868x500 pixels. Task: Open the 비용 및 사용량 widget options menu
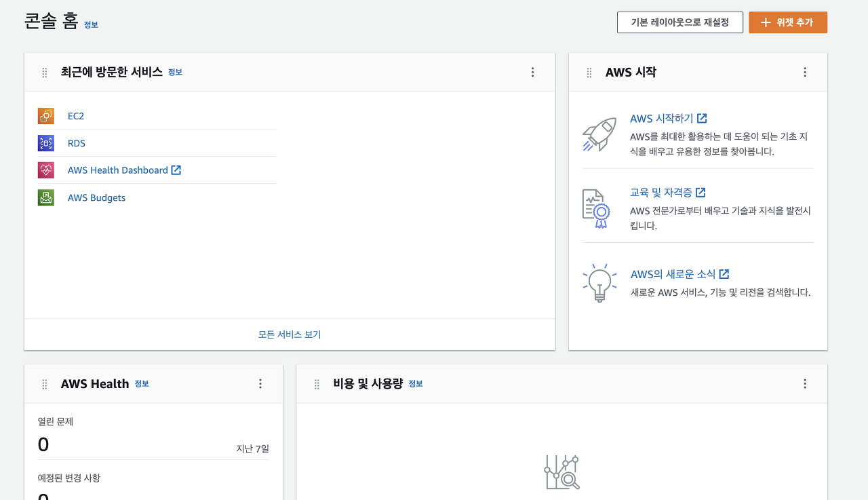(x=805, y=383)
